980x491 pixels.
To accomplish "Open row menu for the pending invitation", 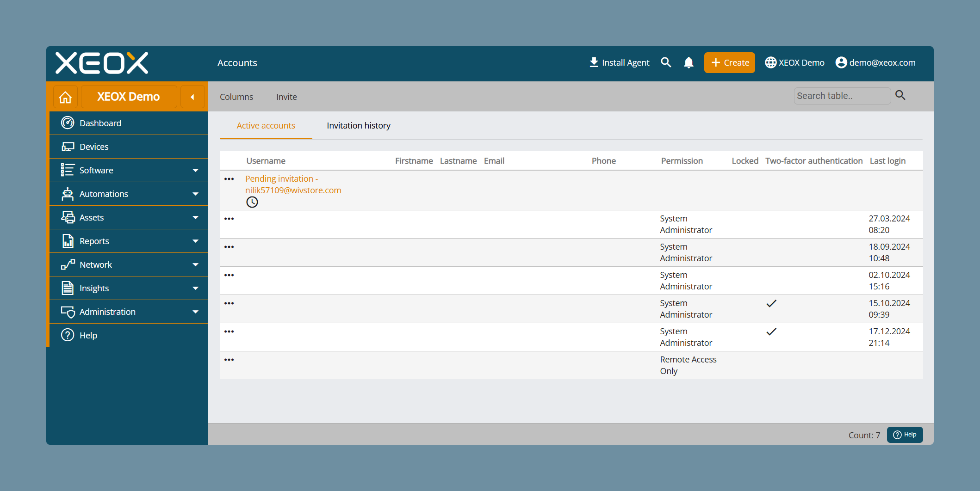I will click(229, 179).
